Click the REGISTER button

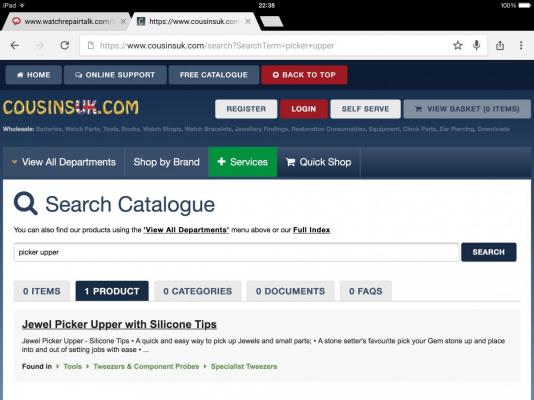[x=246, y=109]
